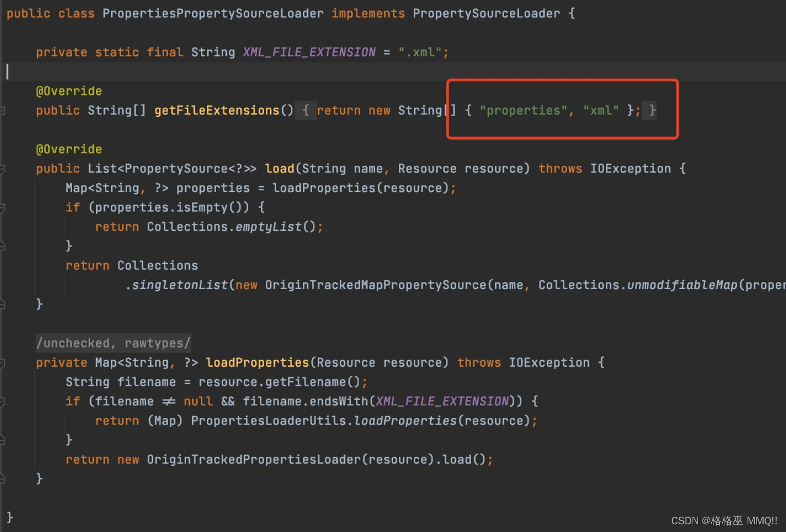
Task: Click the filename variable in String filename =
Action: (x=147, y=382)
